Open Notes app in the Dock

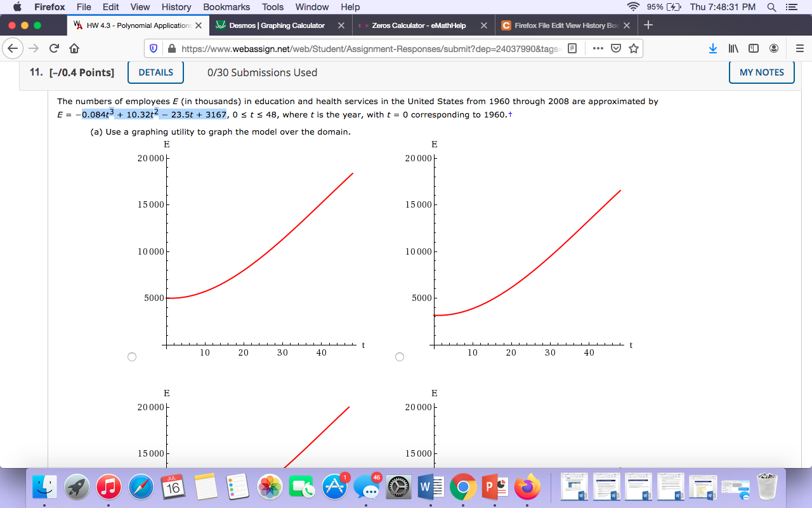click(206, 487)
